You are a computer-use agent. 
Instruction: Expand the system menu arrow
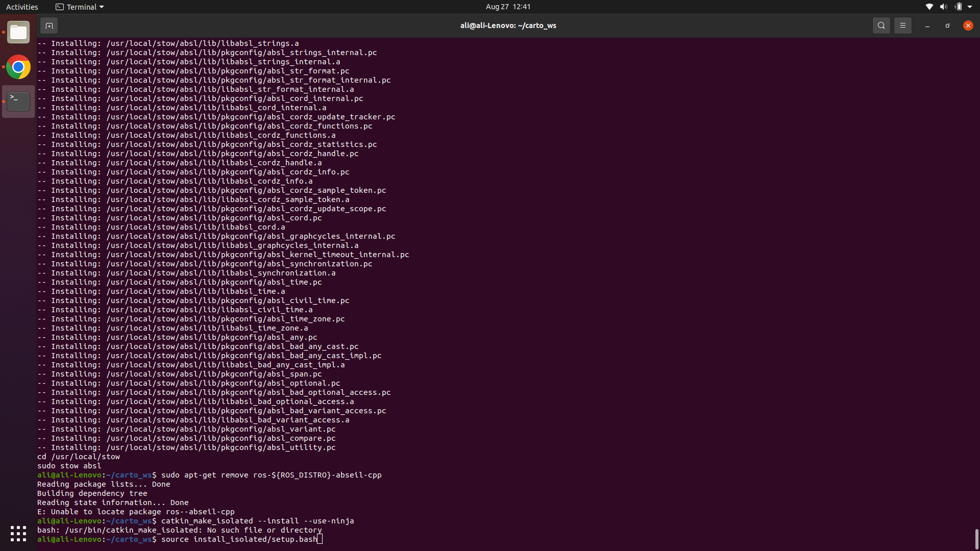point(970,7)
